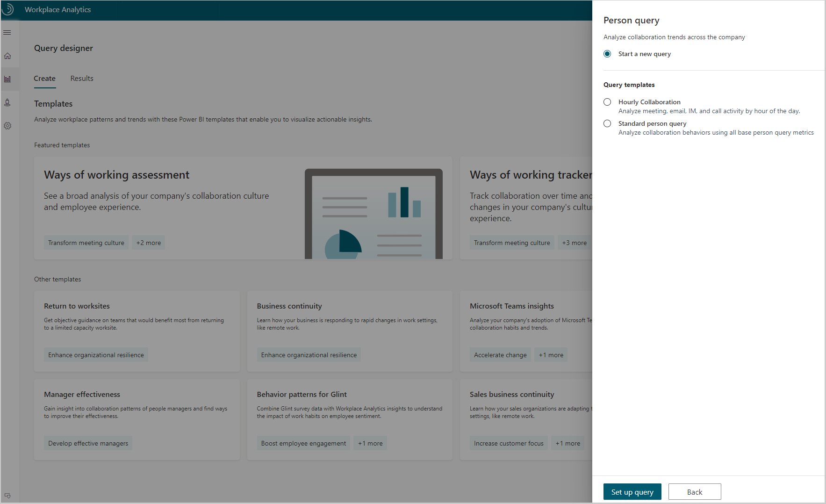
Task: Switch to the Create tab
Action: pos(44,79)
